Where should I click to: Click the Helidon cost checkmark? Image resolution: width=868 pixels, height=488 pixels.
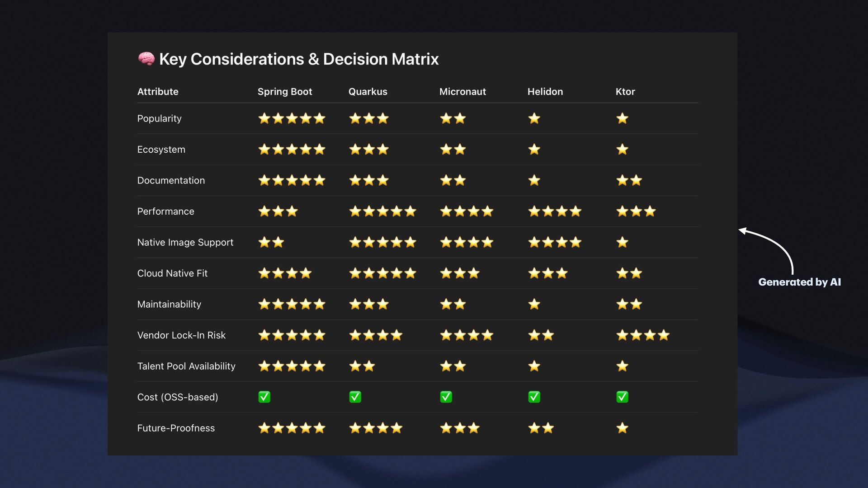[x=534, y=397]
